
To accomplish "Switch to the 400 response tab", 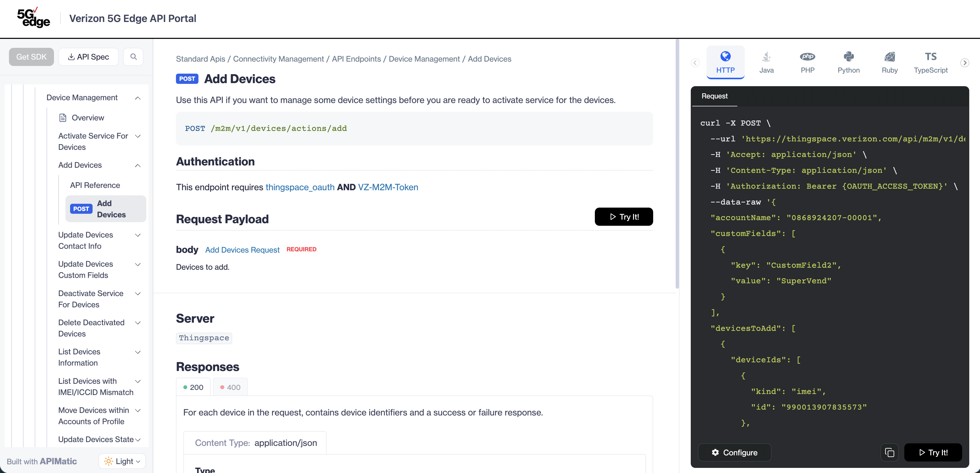I will pyautogui.click(x=230, y=387).
